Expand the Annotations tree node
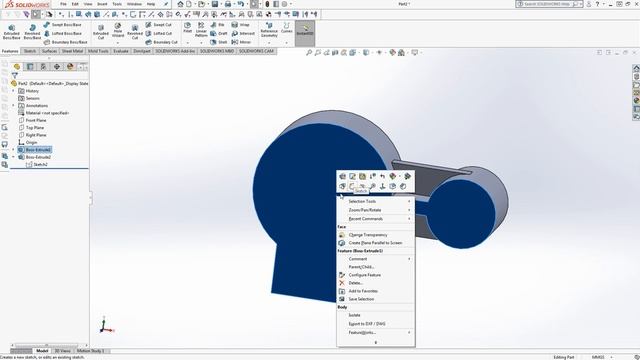640x360 pixels. click(13, 106)
